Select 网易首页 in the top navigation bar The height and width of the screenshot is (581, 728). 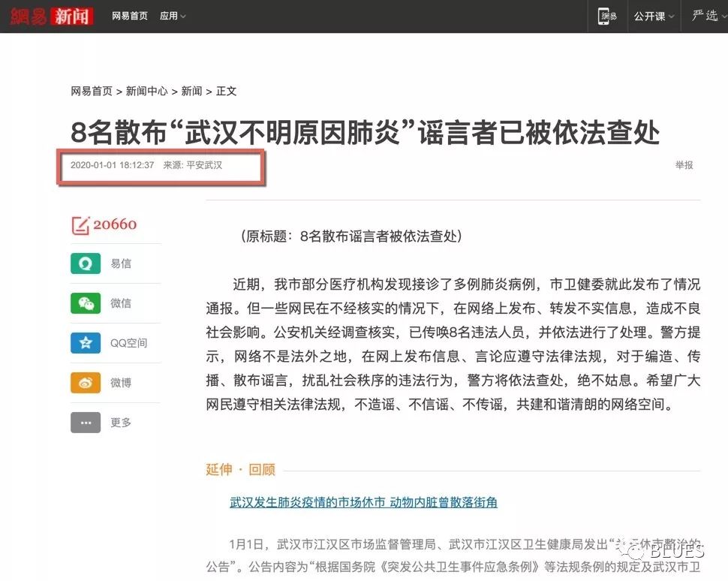[x=129, y=16]
